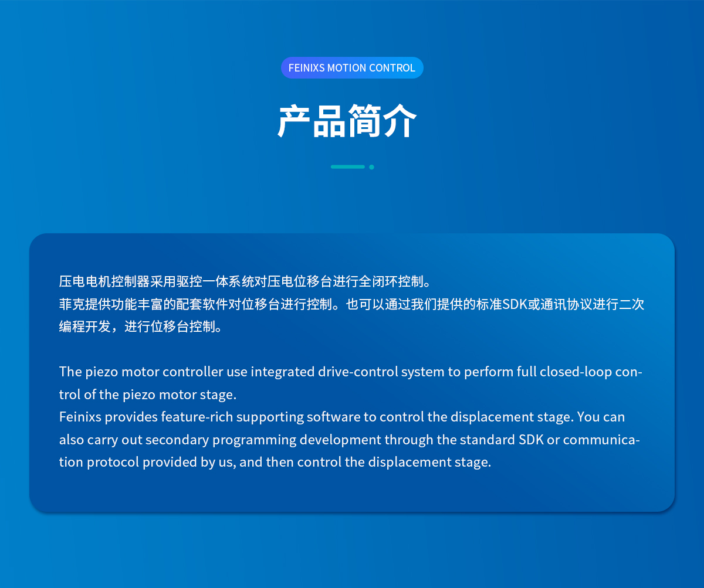Click the line starting 'Feinixs provides feature-rich'
704x588 pixels.
pos(342,417)
